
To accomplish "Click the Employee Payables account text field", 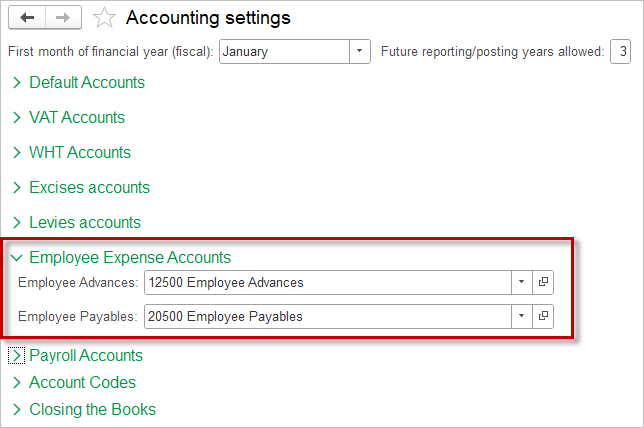I will (x=328, y=316).
